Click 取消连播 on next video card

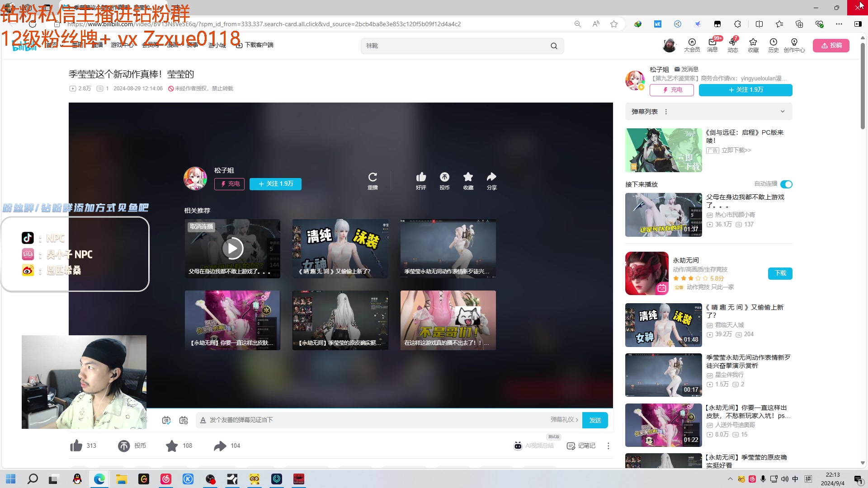pyautogui.click(x=201, y=226)
